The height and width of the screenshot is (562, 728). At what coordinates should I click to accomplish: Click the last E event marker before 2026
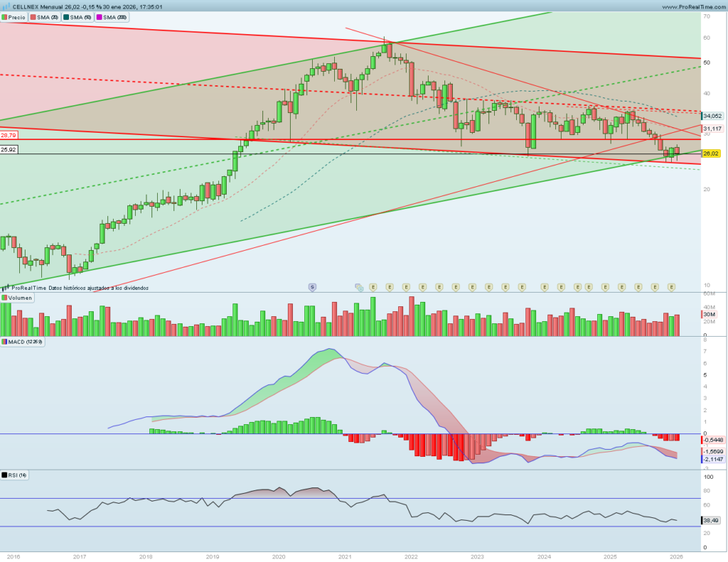671,287
